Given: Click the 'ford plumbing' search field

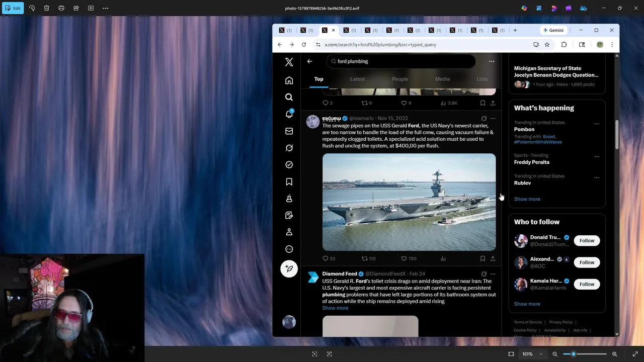Looking at the screenshot, I should click(401, 61).
